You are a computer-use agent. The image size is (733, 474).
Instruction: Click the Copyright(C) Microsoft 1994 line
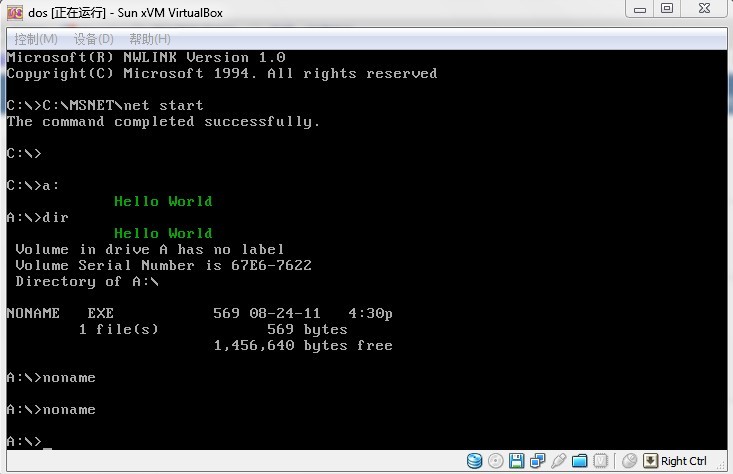pos(222,73)
